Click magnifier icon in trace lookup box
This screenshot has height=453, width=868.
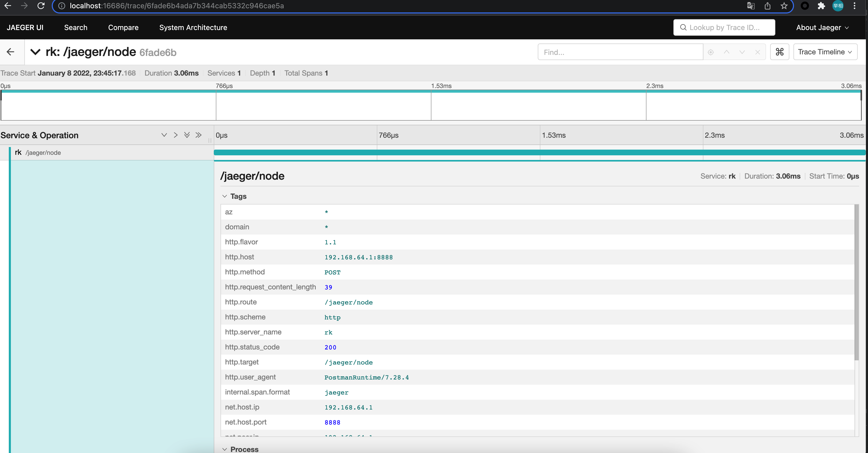click(x=683, y=27)
